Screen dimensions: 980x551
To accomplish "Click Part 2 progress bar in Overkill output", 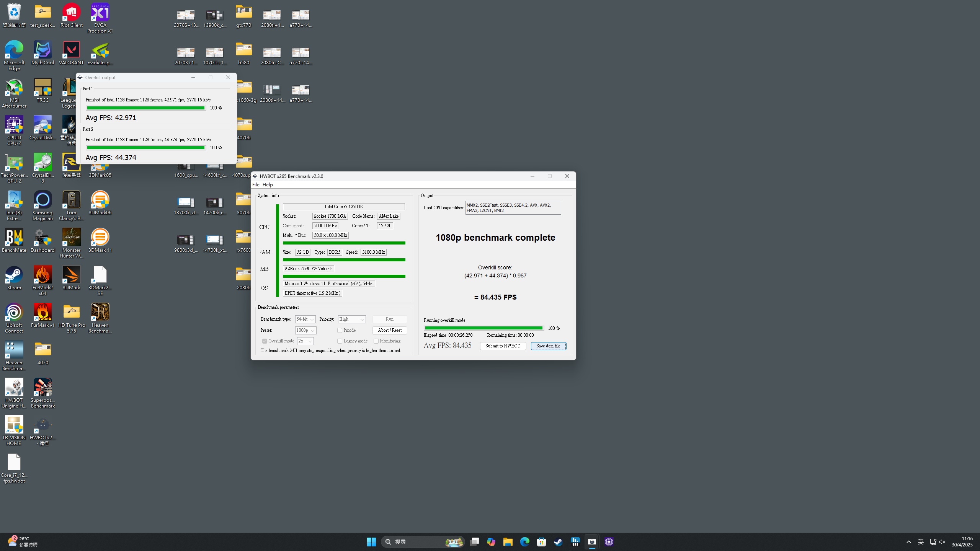I will tap(146, 148).
